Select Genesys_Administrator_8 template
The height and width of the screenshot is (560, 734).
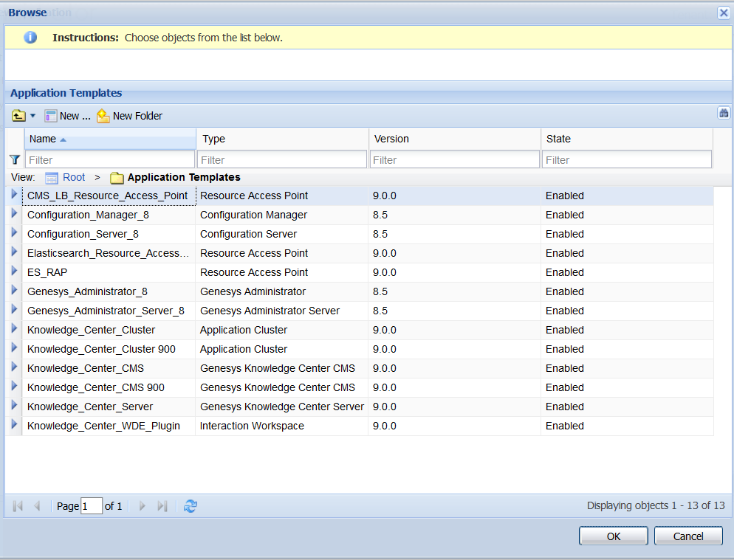88,291
